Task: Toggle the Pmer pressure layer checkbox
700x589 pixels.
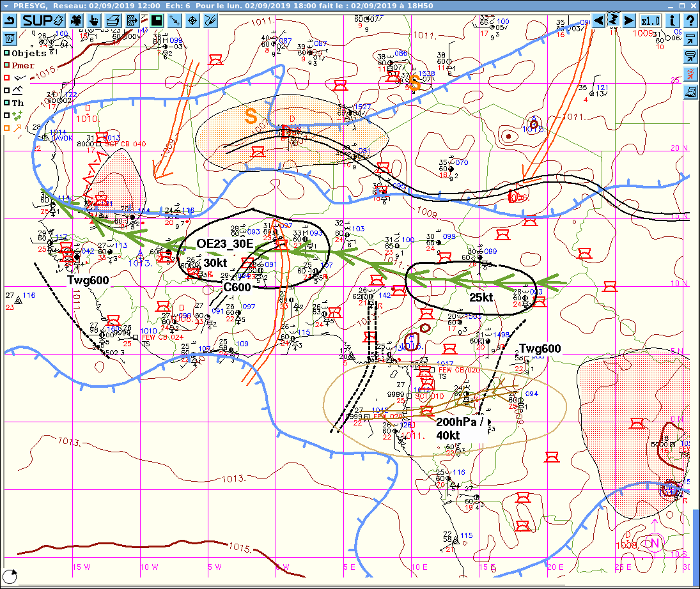Action: coord(6,65)
